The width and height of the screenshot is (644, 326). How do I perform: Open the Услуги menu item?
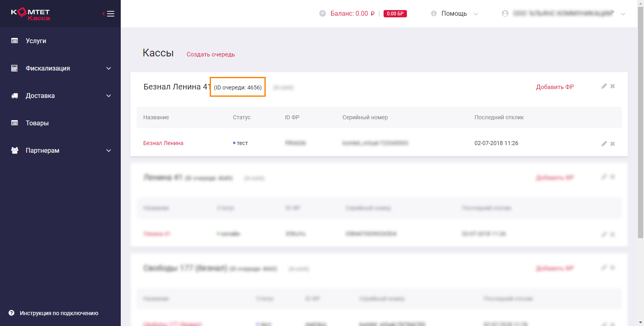point(36,41)
